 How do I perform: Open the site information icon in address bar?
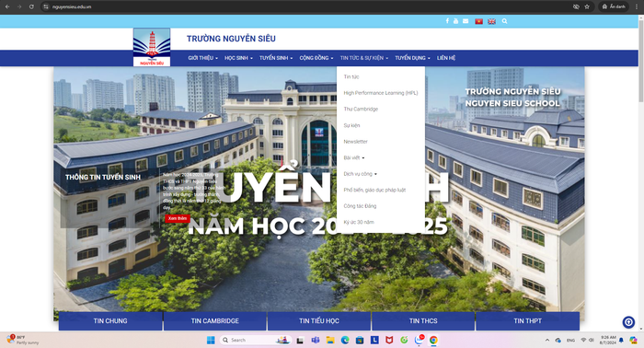click(x=46, y=6)
